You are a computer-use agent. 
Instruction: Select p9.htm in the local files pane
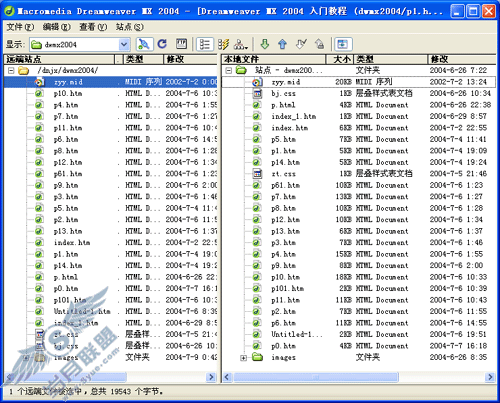(x=283, y=265)
